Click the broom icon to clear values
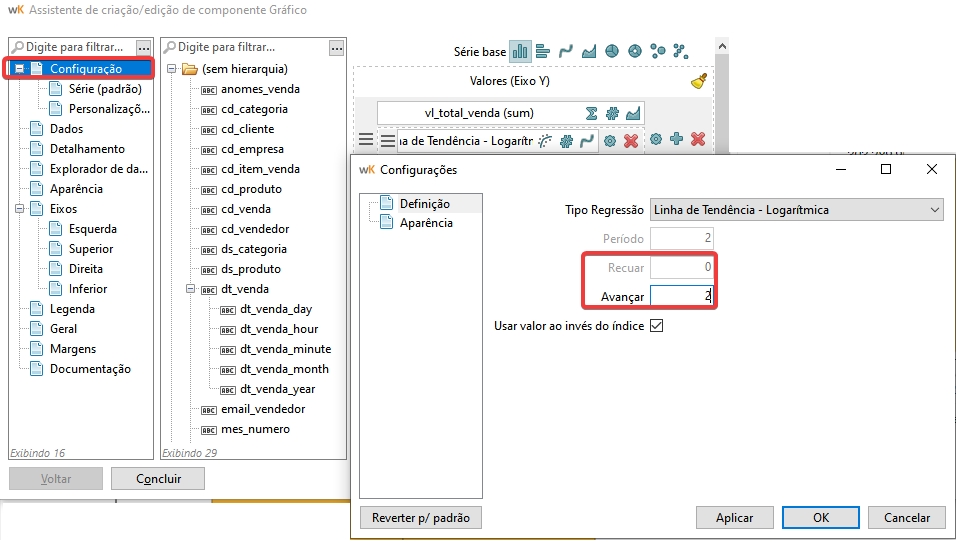Screen dimensions: 960x543 coord(699,82)
